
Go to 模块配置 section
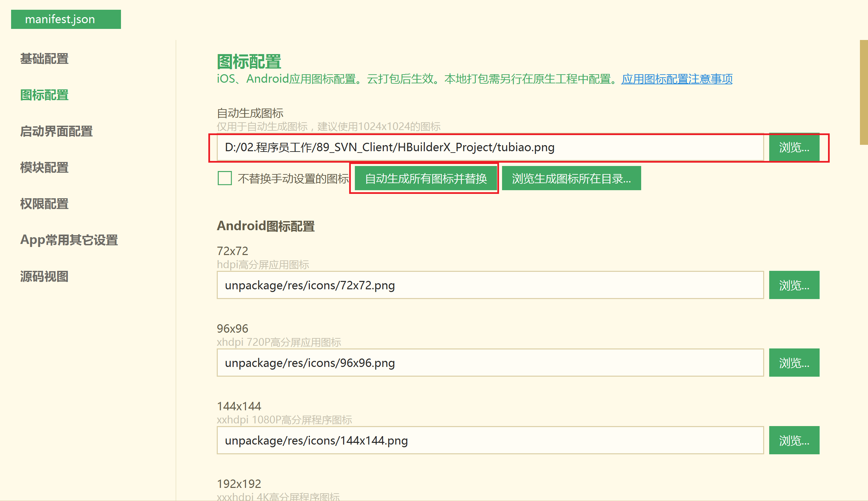coord(44,168)
